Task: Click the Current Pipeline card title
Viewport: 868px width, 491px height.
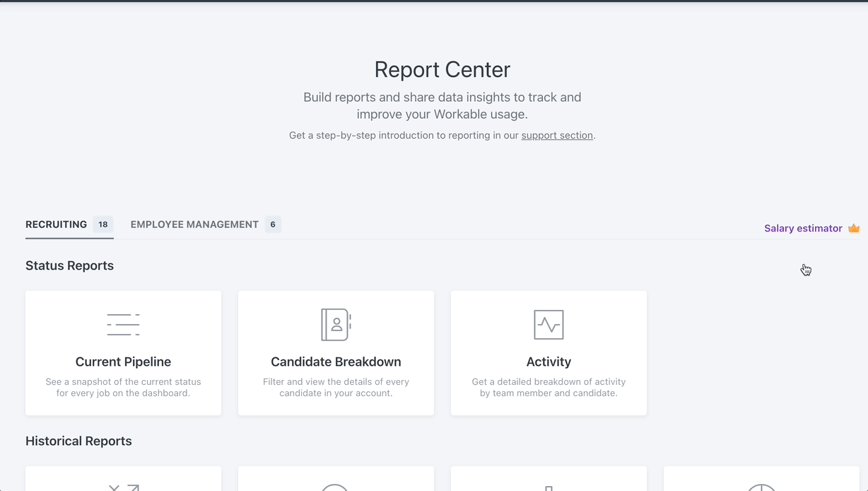Action: [123, 362]
